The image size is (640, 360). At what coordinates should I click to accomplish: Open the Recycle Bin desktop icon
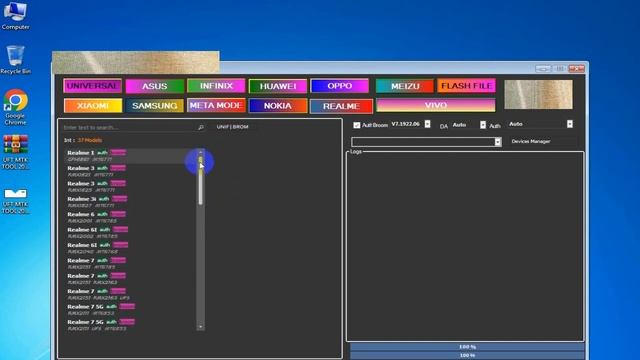click(15, 60)
